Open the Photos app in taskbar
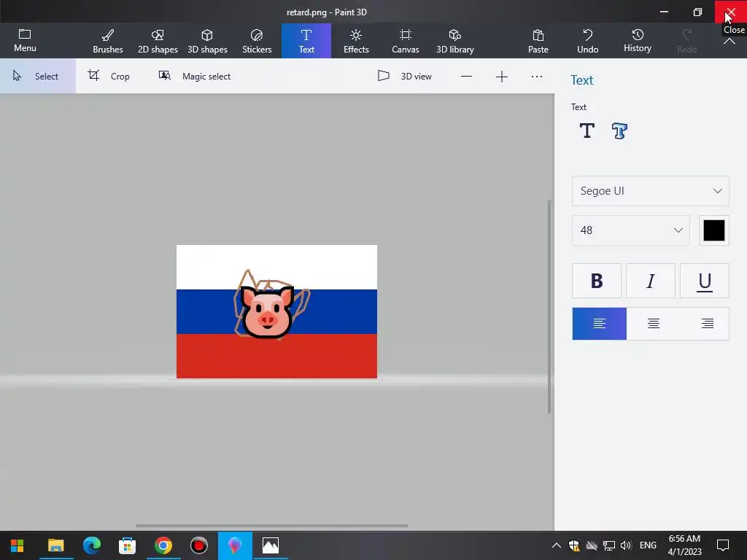 pos(271,545)
